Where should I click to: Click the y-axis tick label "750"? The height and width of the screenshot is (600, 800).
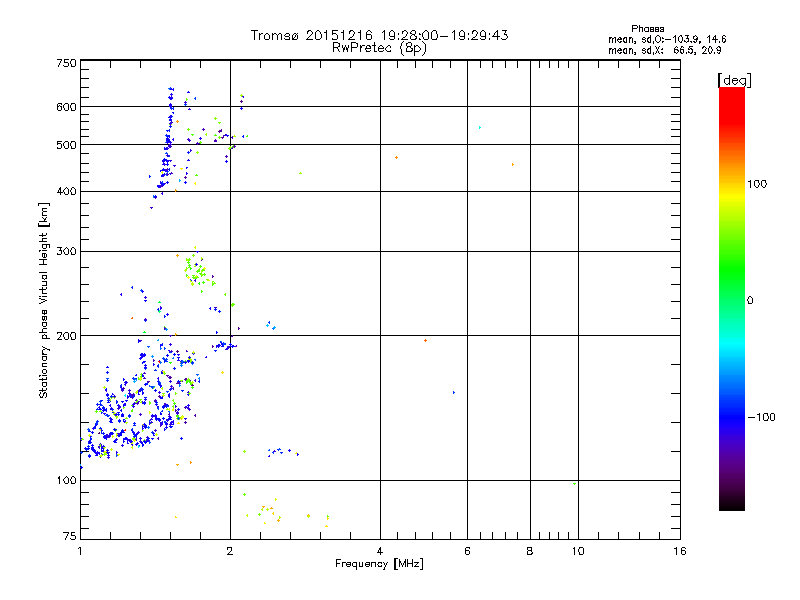point(66,63)
